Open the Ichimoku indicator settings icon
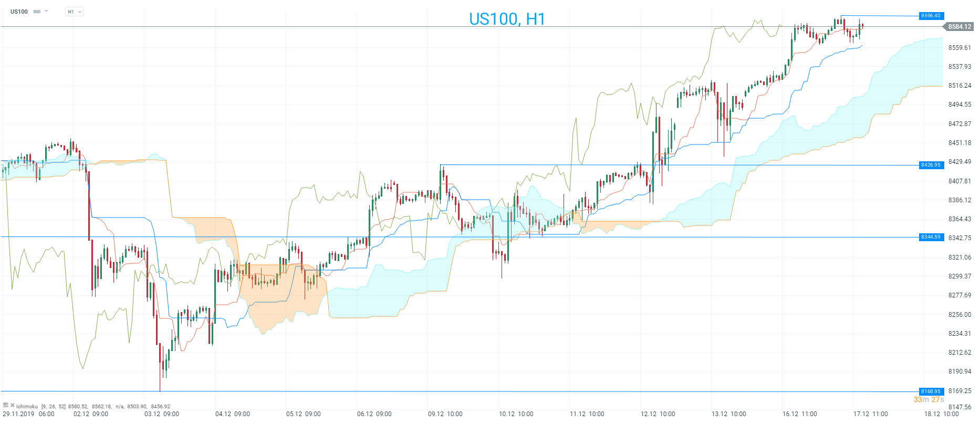The width and height of the screenshot is (980, 423). 6,406
